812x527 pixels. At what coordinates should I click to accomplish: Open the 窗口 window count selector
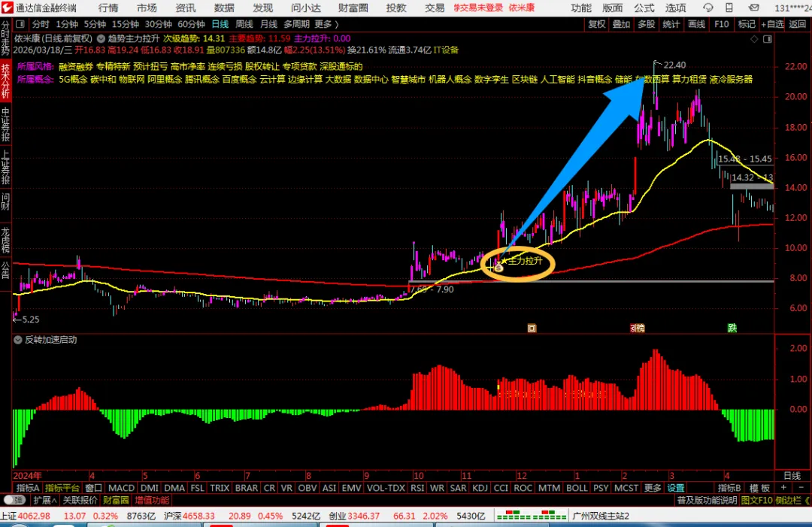point(94,488)
